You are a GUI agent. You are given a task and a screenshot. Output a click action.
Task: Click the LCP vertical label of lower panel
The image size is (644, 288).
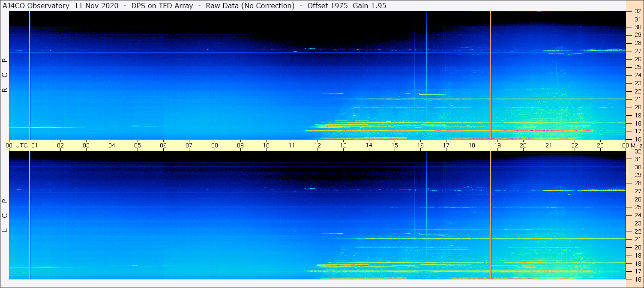5,215
